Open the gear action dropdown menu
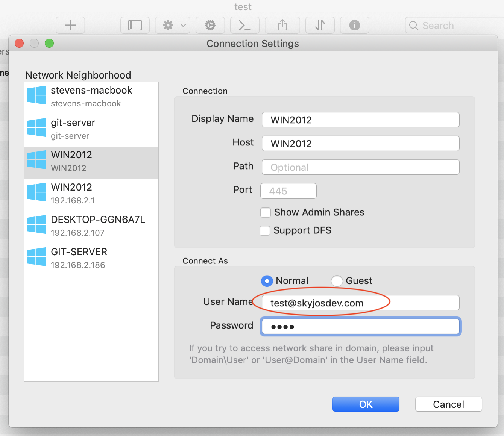The image size is (504, 436). [173, 26]
